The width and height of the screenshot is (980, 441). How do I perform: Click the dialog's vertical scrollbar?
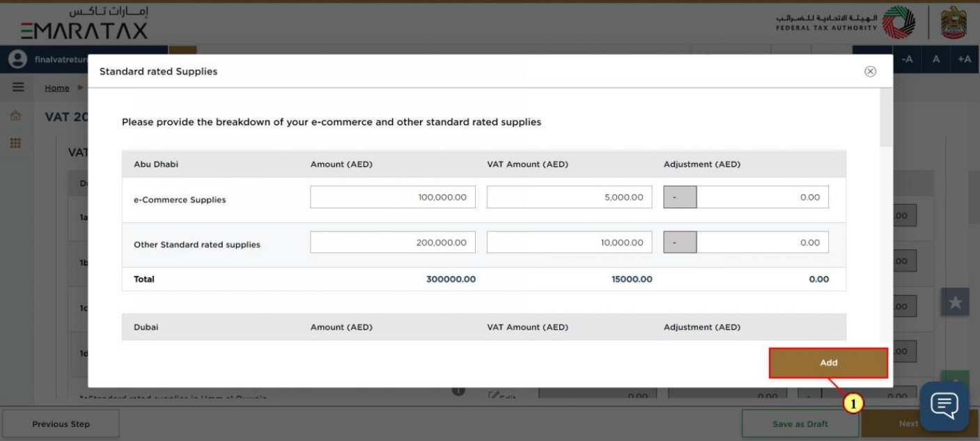pos(886,118)
